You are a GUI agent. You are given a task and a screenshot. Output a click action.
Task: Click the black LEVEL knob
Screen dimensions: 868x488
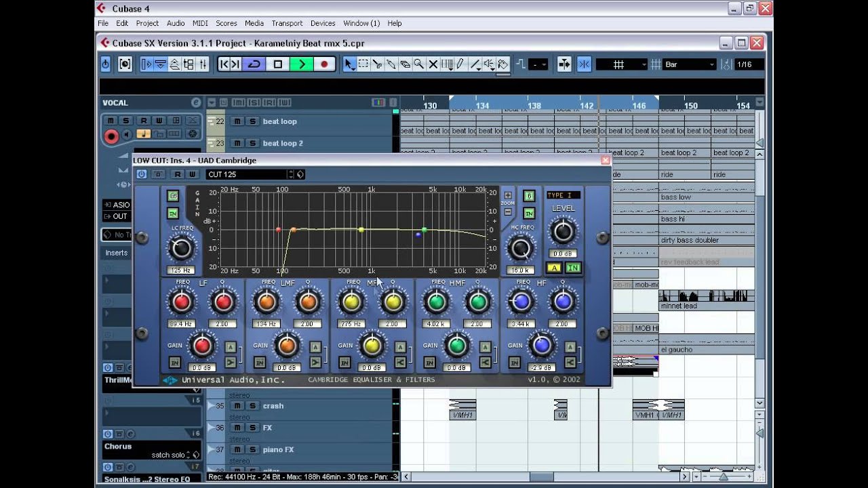(563, 232)
